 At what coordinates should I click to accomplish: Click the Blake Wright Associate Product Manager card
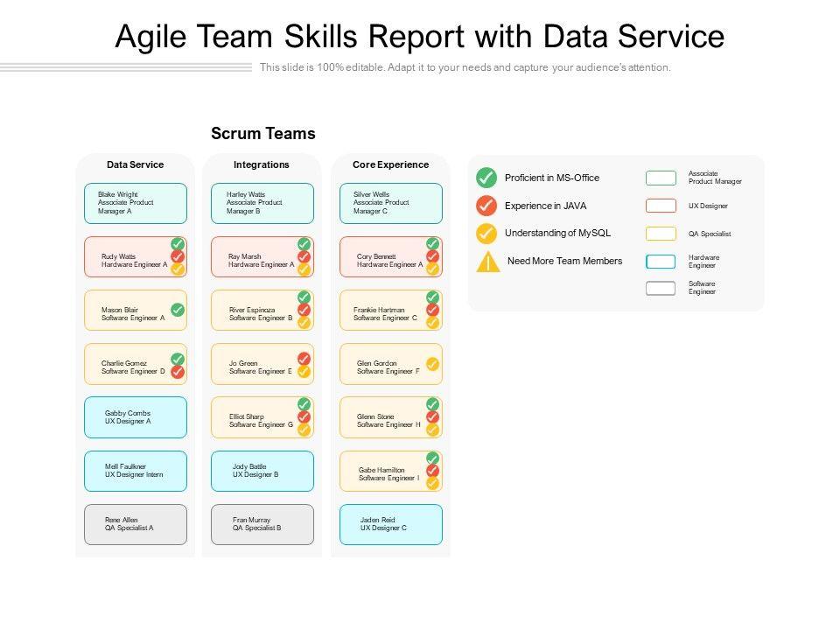136,203
